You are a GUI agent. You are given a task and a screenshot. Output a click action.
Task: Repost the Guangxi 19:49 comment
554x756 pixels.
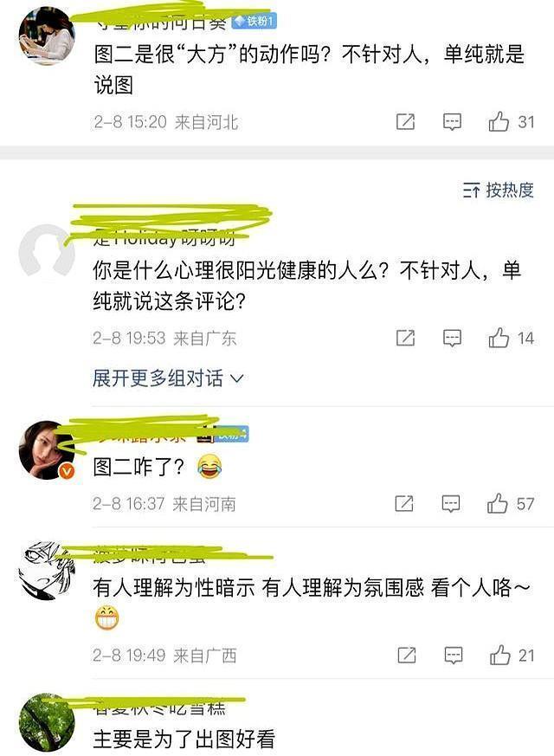coord(407,655)
